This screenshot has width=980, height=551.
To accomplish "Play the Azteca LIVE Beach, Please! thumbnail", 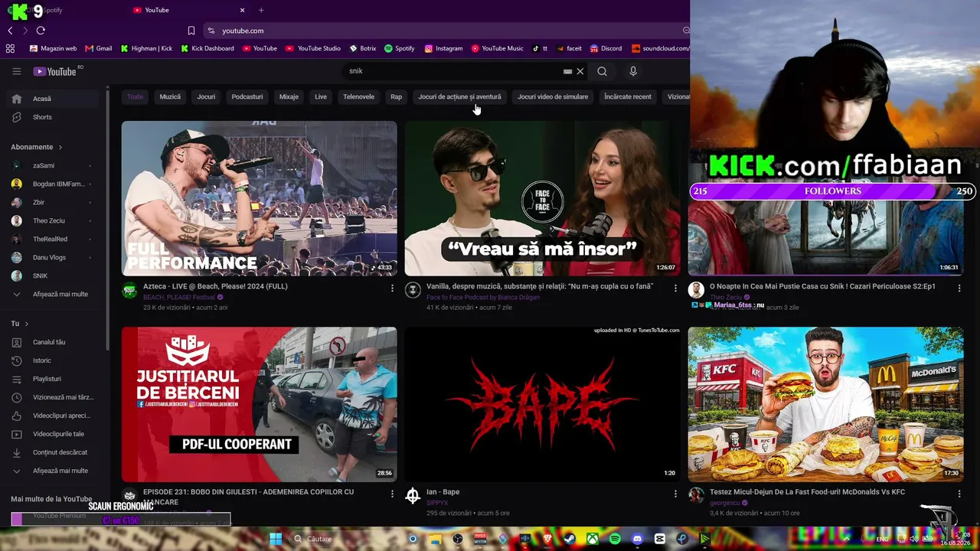I will tap(260, 198).
